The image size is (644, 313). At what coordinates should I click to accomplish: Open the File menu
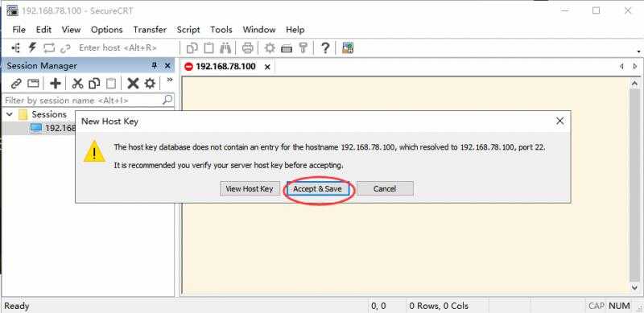pos(19,30)
